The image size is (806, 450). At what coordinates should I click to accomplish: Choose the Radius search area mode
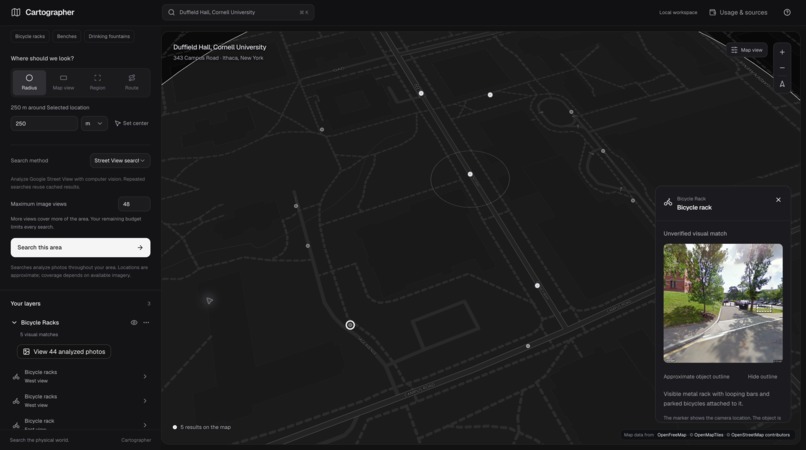[29, 82]
